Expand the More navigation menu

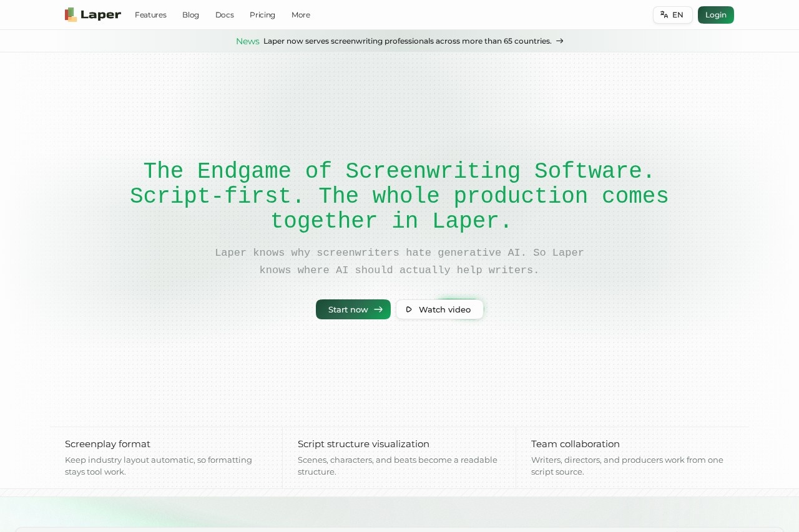click(x=301, y=15)
